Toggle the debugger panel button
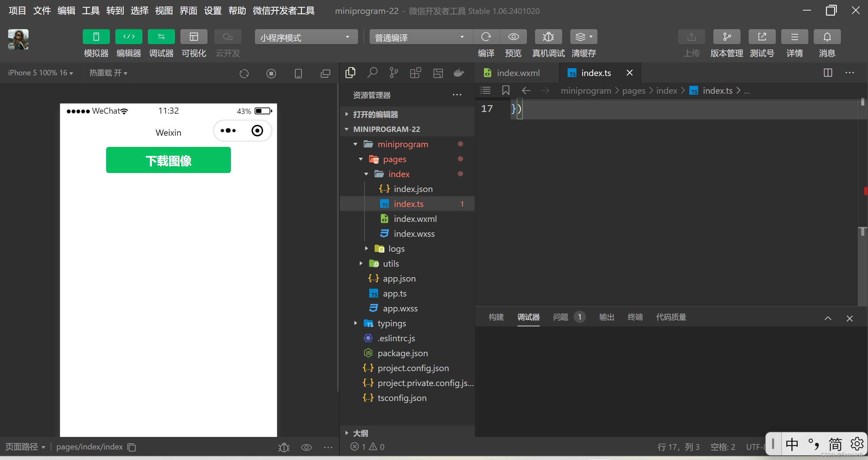The height and width of the screenshot is (460, 868). click(161, 37)
